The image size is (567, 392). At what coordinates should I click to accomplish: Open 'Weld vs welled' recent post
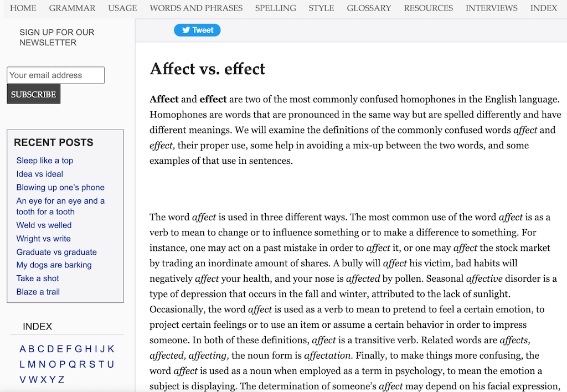[x=44, y=225]
